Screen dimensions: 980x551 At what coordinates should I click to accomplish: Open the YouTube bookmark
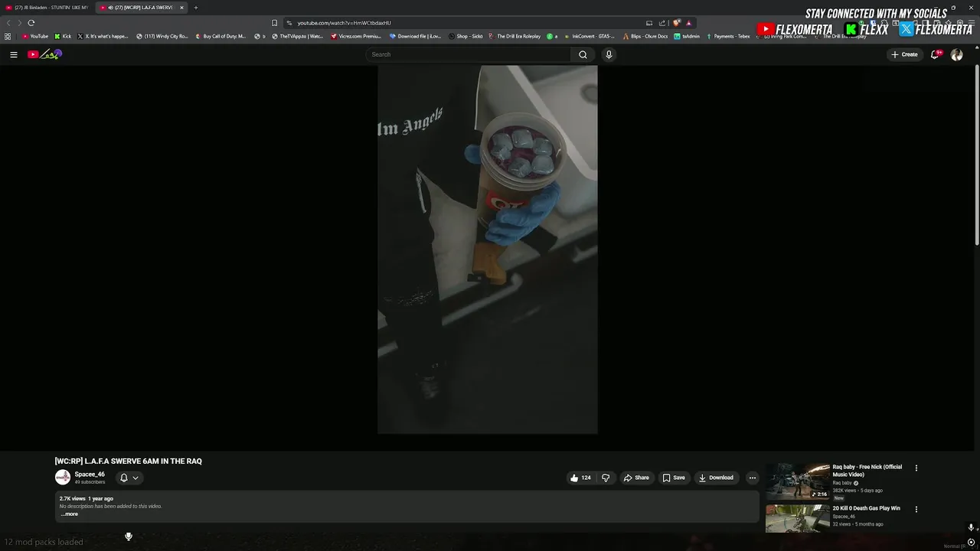point(35,36)
